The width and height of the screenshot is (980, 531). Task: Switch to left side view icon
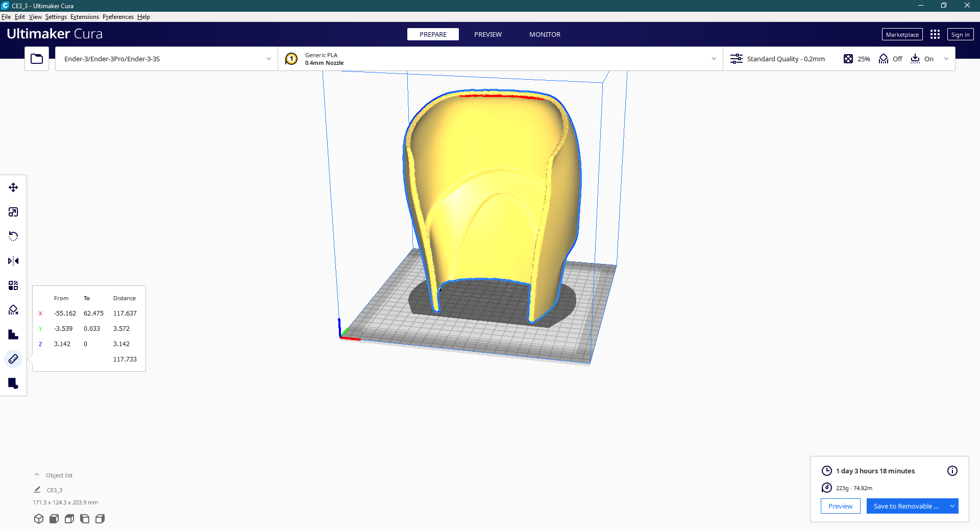tap(85, 519)
